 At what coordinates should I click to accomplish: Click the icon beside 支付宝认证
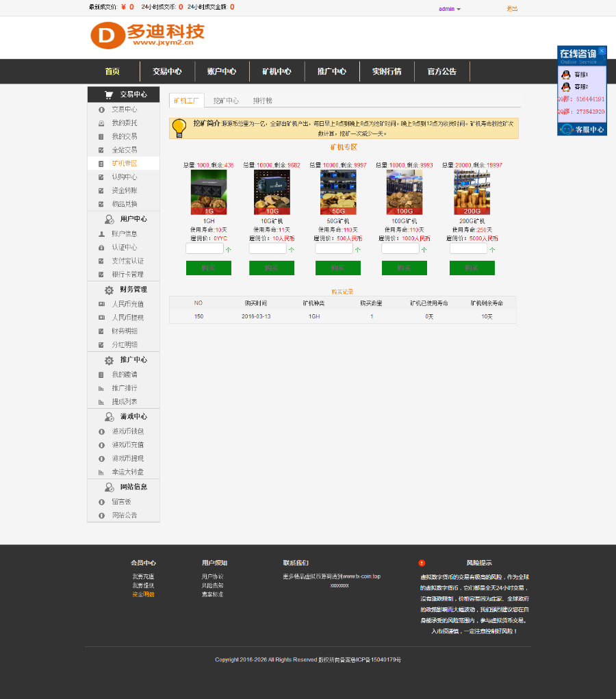pyautogui.click(x=101, y=261)
